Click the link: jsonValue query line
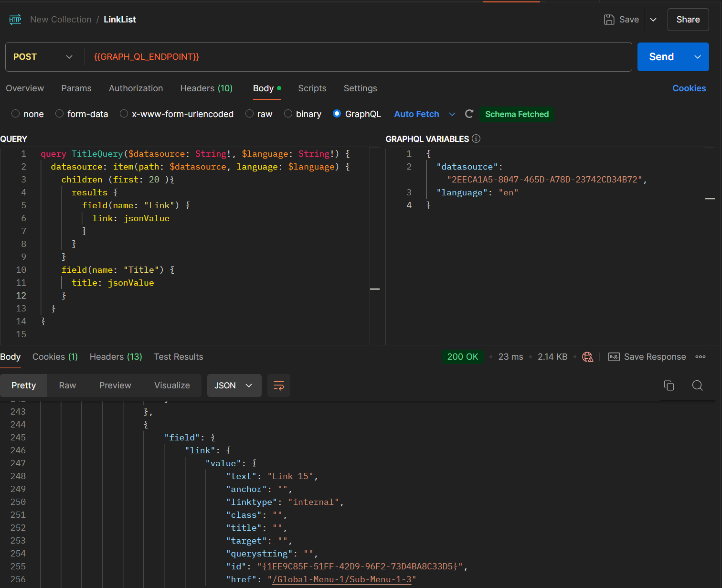Viewport: 722px width, 588px height. click(131, 218)
